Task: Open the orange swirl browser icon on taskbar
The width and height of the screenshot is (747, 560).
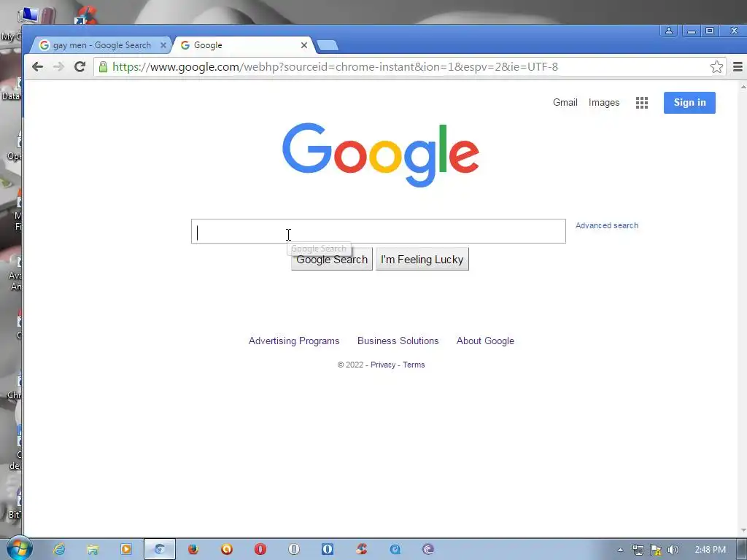Action: pyautogui.click(x=227, y=550)
